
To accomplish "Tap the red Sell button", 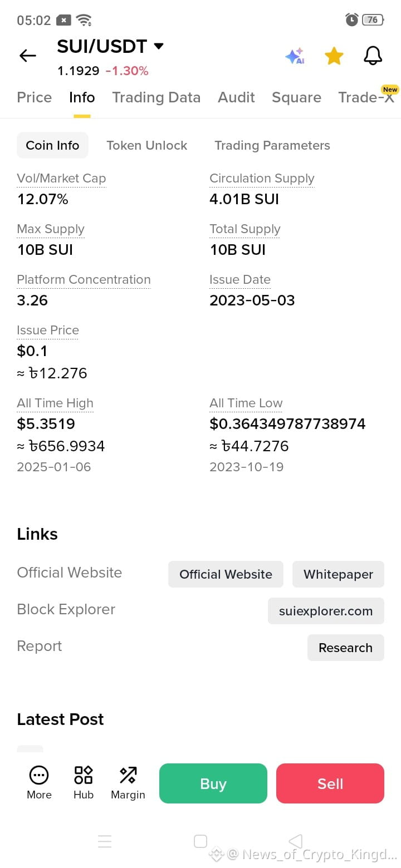I will coord(330,783).
